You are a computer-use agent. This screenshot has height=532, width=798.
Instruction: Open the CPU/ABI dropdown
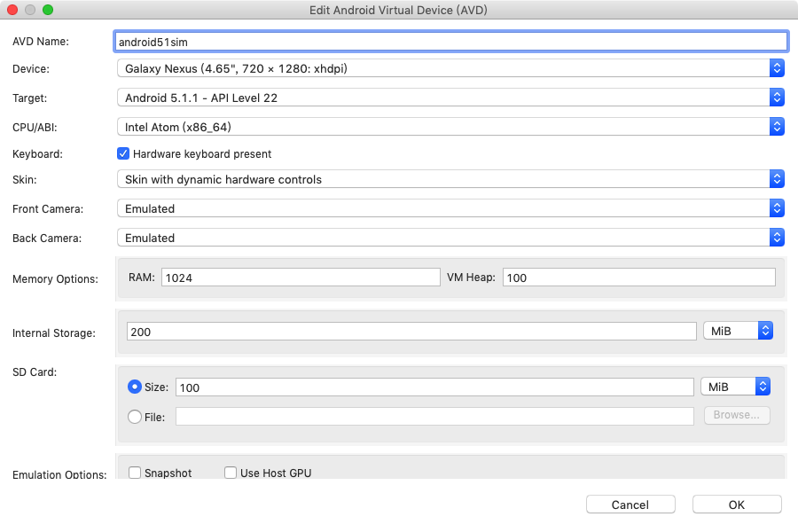click(450, 127)
